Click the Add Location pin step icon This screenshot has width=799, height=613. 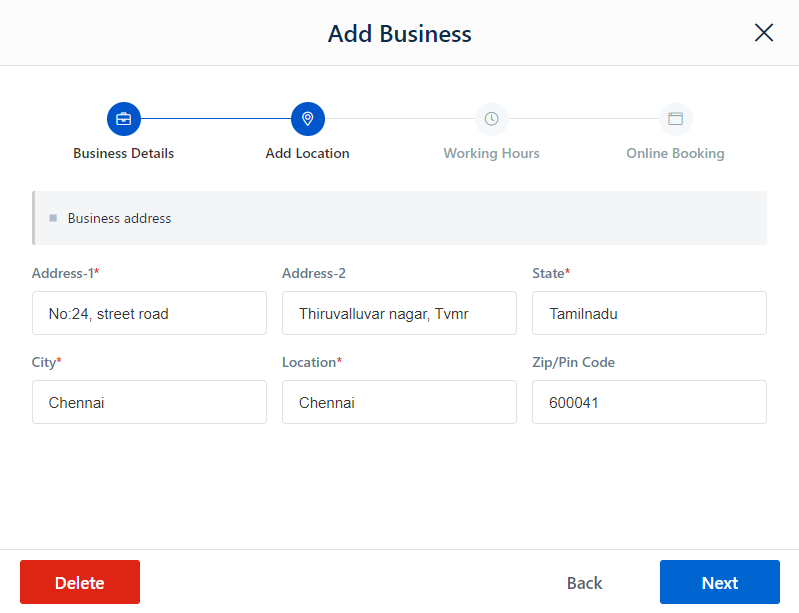point(308,119)
